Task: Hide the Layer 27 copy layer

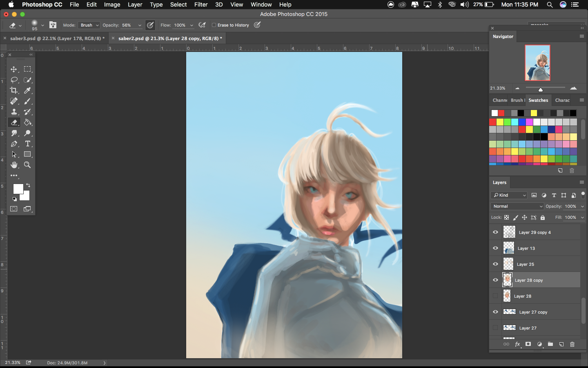Action: pos(495,312)
